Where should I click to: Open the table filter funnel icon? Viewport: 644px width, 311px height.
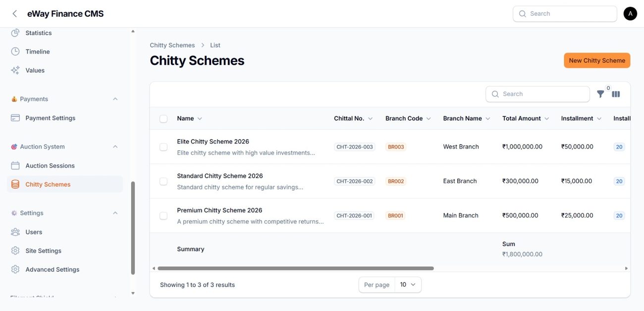point(600,94)
